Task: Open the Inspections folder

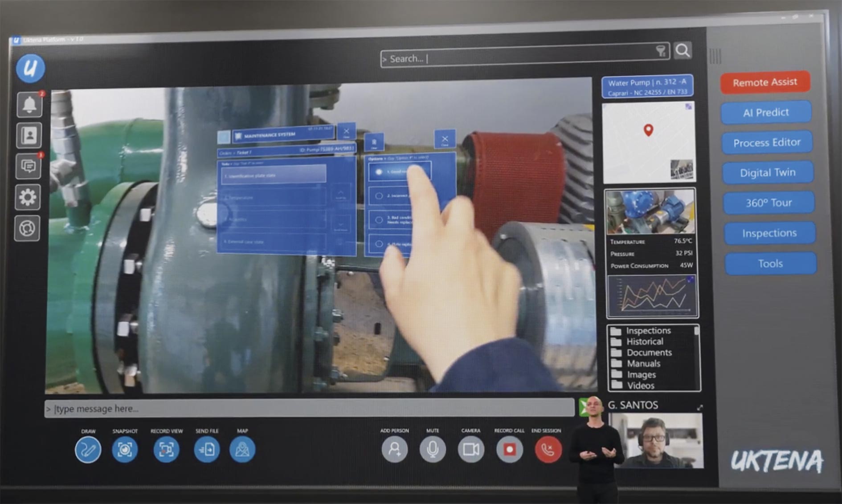Action: [641, 331]
